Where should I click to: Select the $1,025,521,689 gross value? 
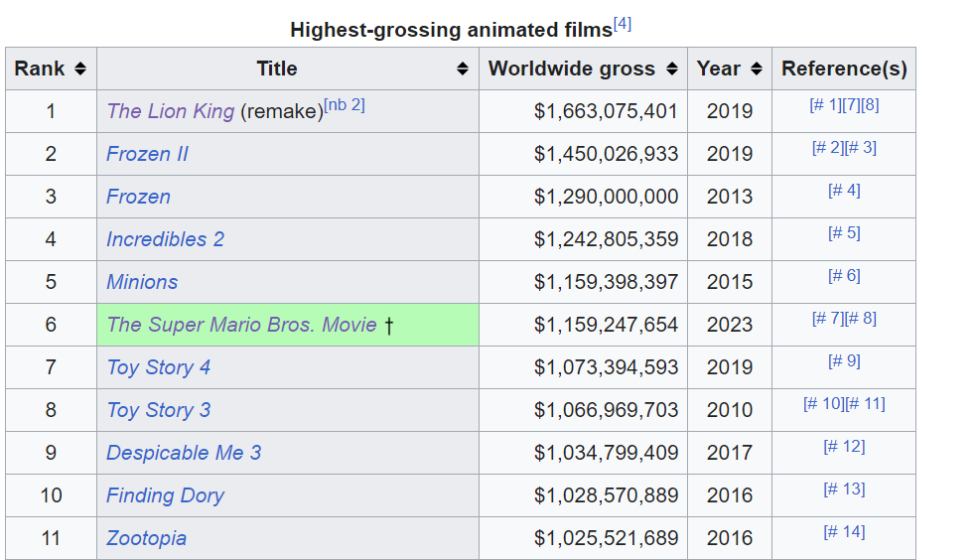pyautogui.click(x=606, y=538)
